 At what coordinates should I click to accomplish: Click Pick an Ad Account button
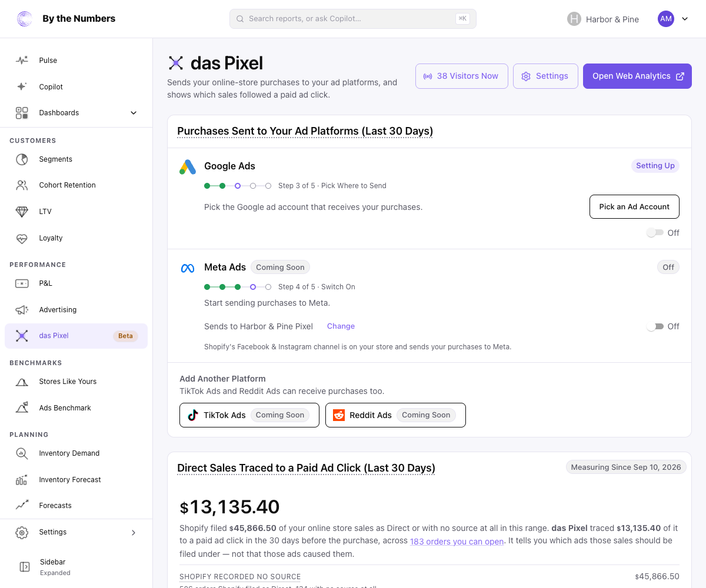pos(634,207)
